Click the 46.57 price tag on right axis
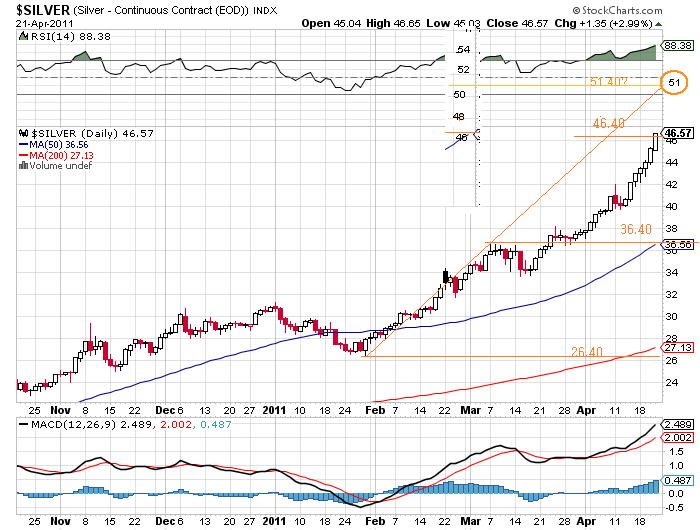This screenshot has width=700, height=530. [x=677, y=133]
